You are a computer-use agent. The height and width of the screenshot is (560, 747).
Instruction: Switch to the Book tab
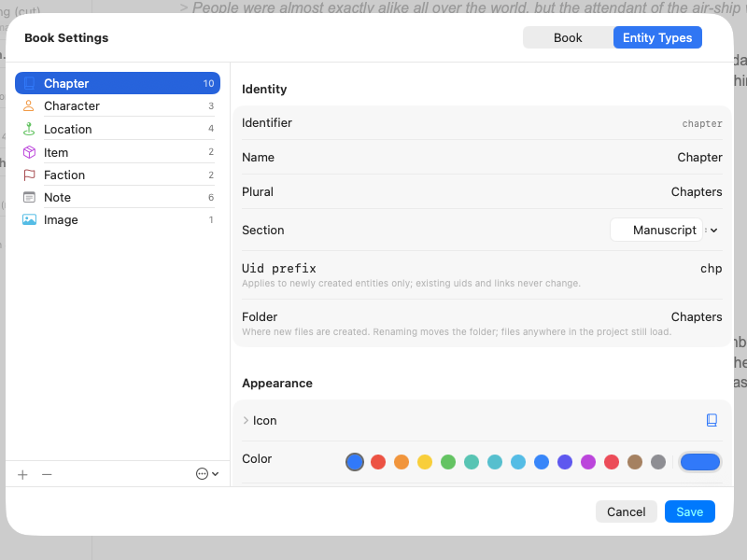(x=568, y=37)
